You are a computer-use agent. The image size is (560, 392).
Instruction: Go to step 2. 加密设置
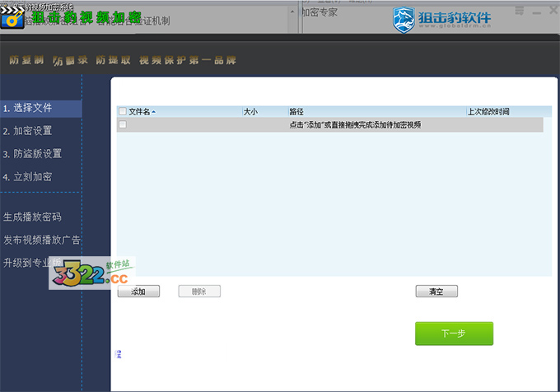27,131
